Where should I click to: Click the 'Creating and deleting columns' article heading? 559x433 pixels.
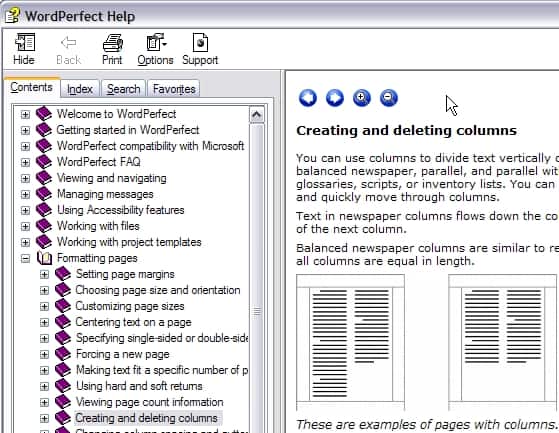[x=406, y=130]
